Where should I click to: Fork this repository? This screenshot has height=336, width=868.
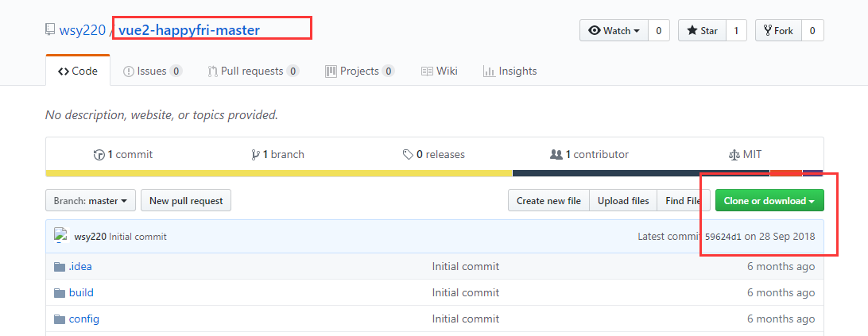point(778,30)
